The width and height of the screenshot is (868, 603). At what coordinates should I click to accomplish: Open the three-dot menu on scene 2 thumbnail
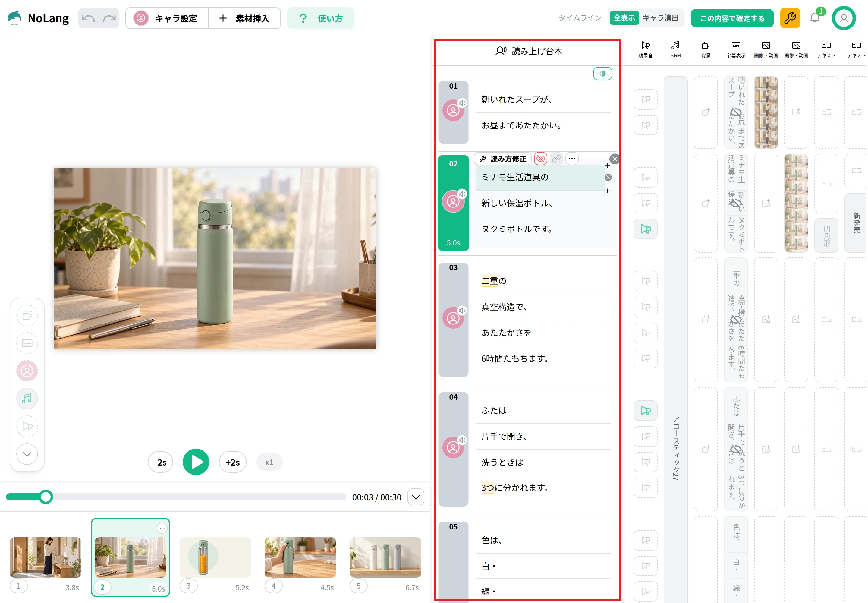pos(162,528)
